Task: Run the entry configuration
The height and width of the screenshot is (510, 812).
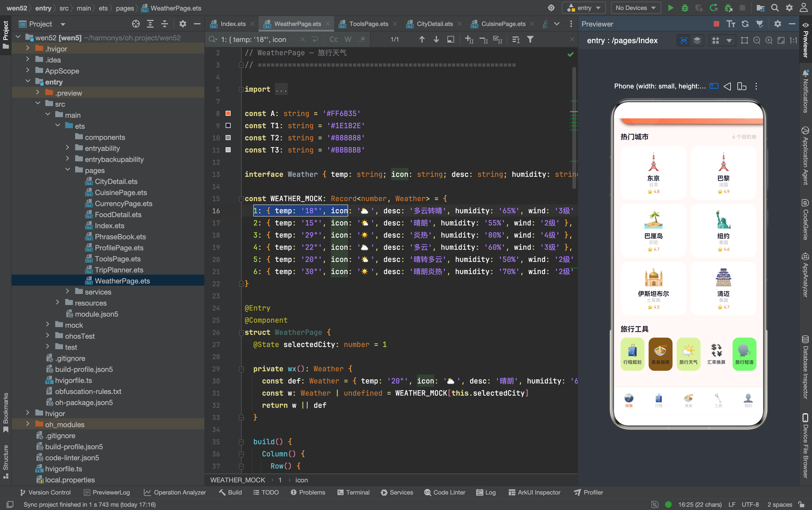Action: pyautogui.click(x=671, y=8)
